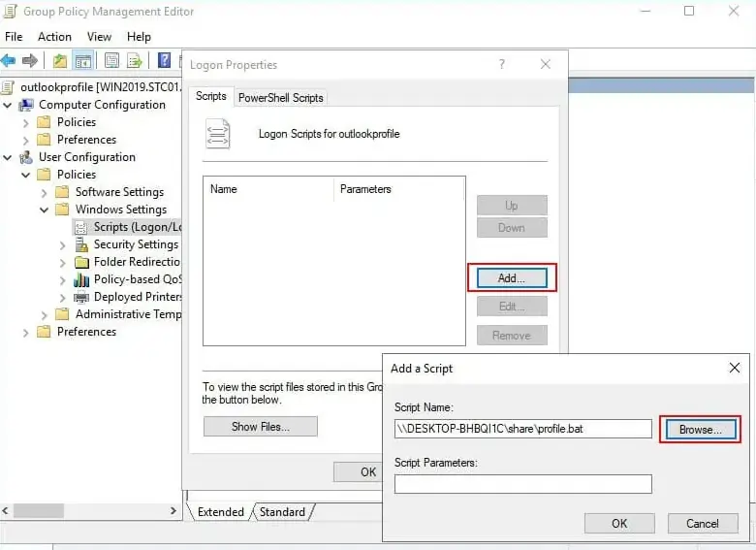Image resolution: width=756 pixels, height=550 pixels.
Task: Click the Export List toolbar icon
Action: coord(134,61)
